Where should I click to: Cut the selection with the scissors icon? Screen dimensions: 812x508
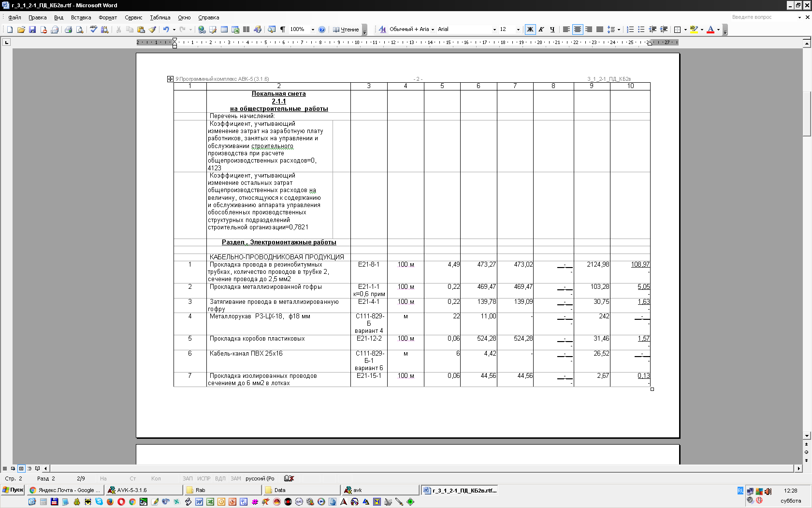(x=118, y=30)
